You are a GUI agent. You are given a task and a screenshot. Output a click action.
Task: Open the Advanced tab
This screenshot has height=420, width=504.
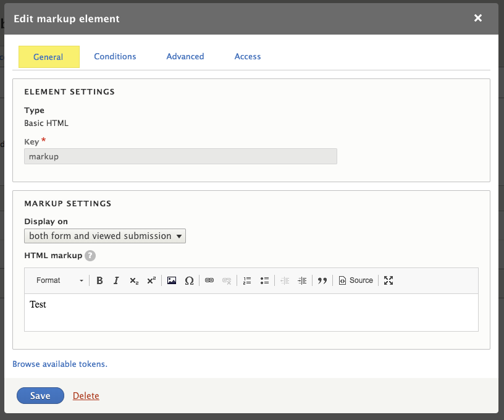[x=185, y=56]
